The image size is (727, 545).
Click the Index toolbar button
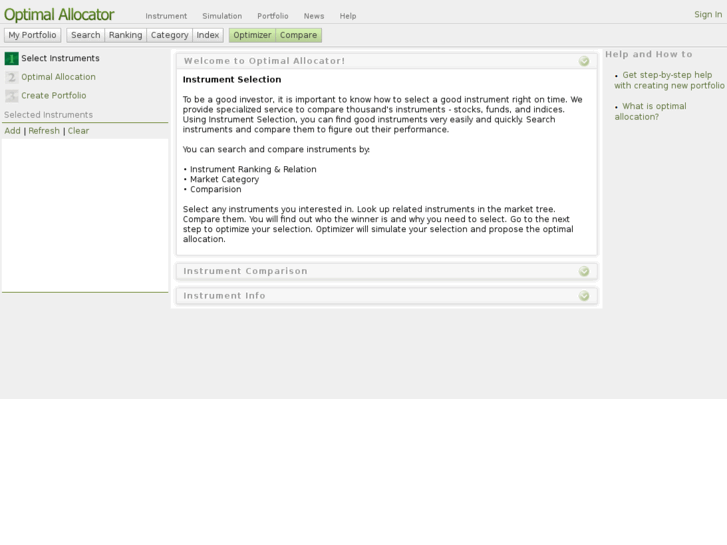(208, 35)
